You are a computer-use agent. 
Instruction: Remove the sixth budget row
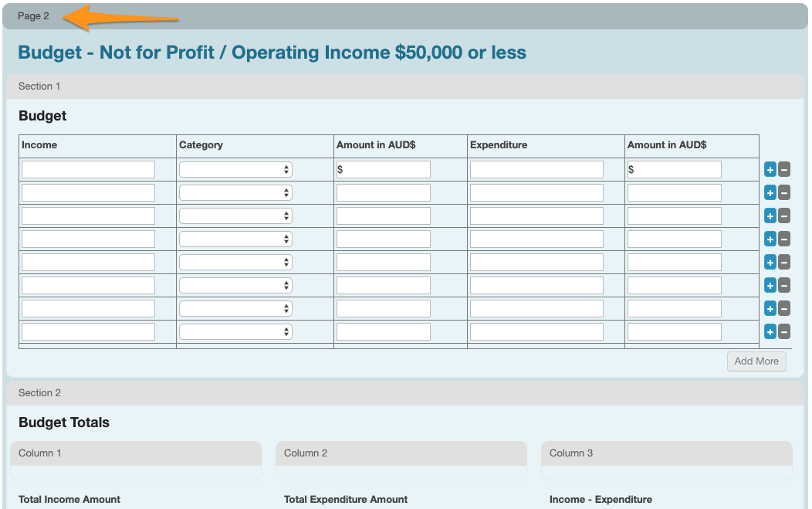click(x=783, y=286)
